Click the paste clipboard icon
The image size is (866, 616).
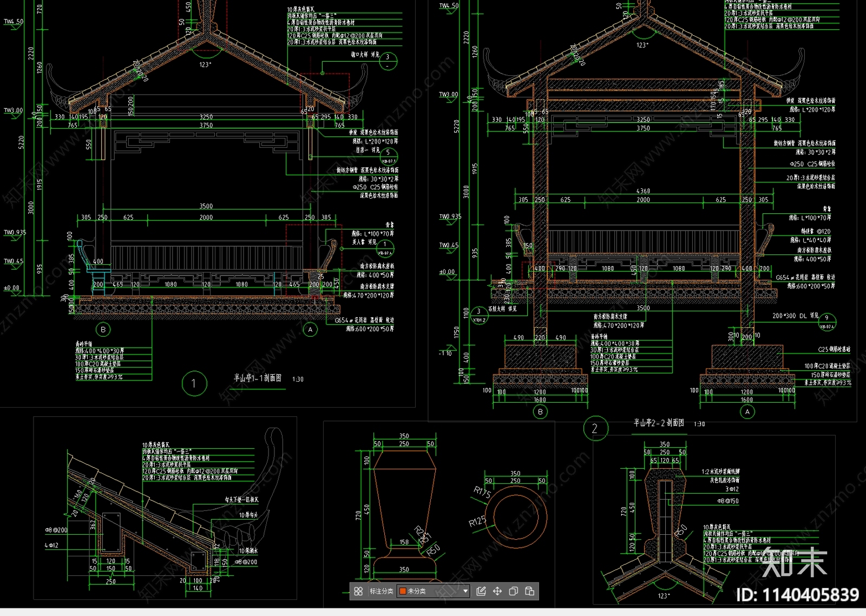tap(530, 591)
